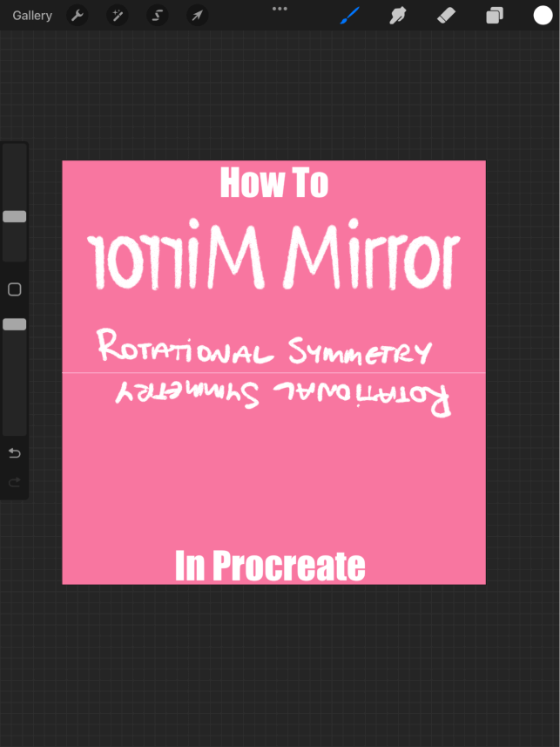Viewport: 560px width, 747px height.
Task: Tap the upright 'Rotational Symmetry' text
Action: pyautogui.click(x=264, y=347)
